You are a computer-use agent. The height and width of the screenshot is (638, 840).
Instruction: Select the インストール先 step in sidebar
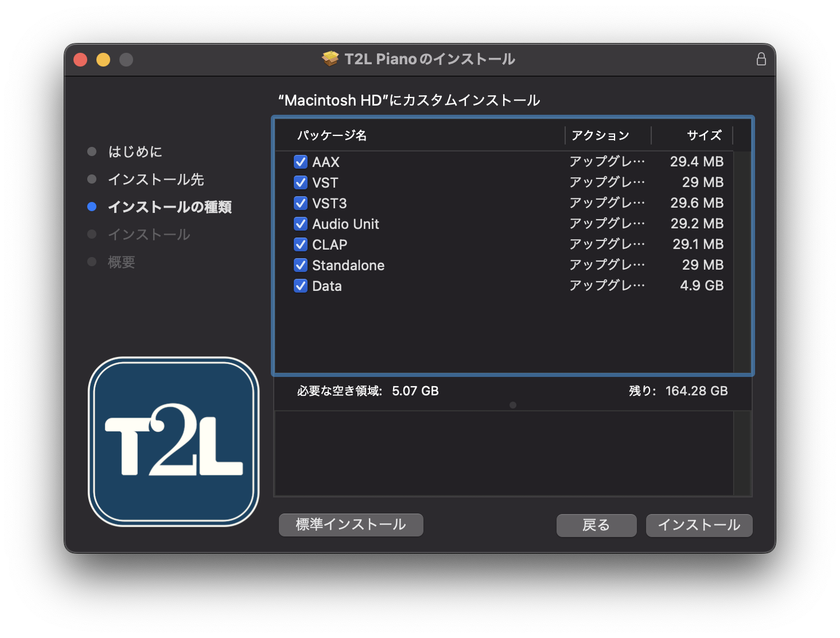coord(155,180)
